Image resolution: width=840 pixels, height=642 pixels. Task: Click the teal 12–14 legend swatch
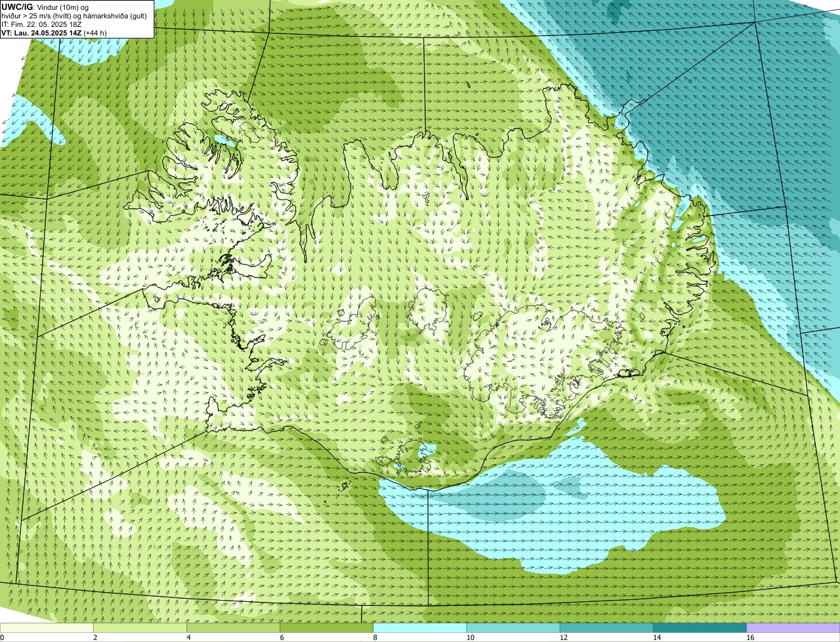(x=606, y=628)
